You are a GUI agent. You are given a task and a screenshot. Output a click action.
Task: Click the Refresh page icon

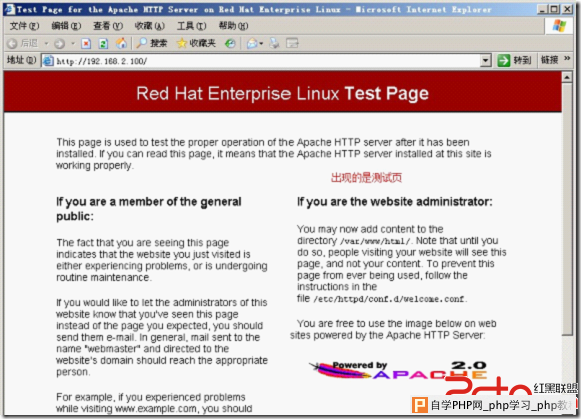[x=103, y=44]
